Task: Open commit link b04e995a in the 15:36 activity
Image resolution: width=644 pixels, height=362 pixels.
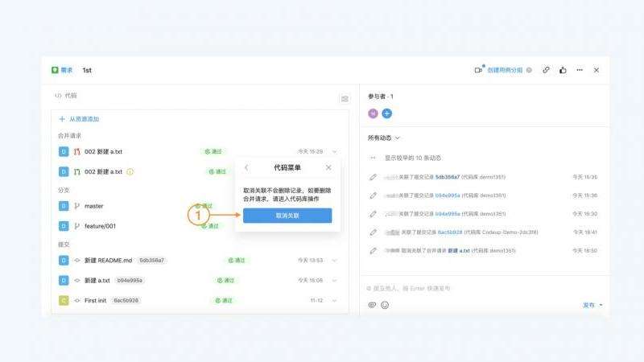Action: click(448, 195)
